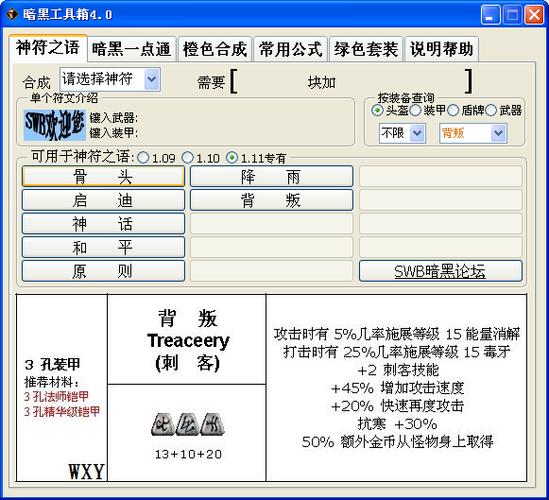Click the 和平 runeword button
Image resolution: width=549 pixels, height=500 pixels.
point(103,247)
